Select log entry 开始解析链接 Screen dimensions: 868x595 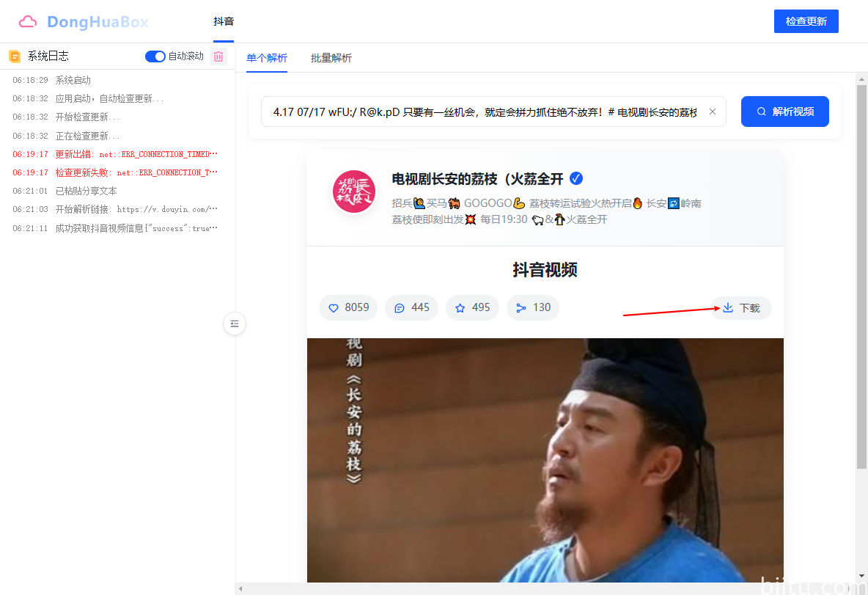coord(115,209)
